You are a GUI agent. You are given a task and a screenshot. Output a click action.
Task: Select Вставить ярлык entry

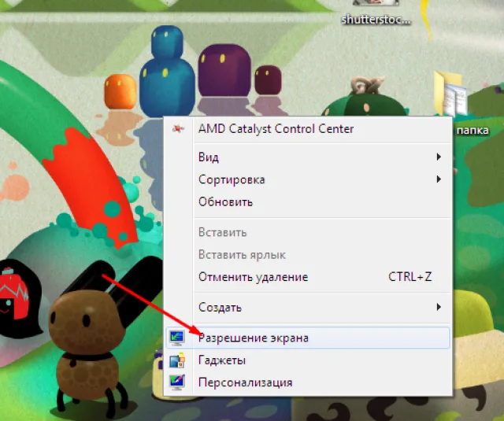[x=308, y=255]
